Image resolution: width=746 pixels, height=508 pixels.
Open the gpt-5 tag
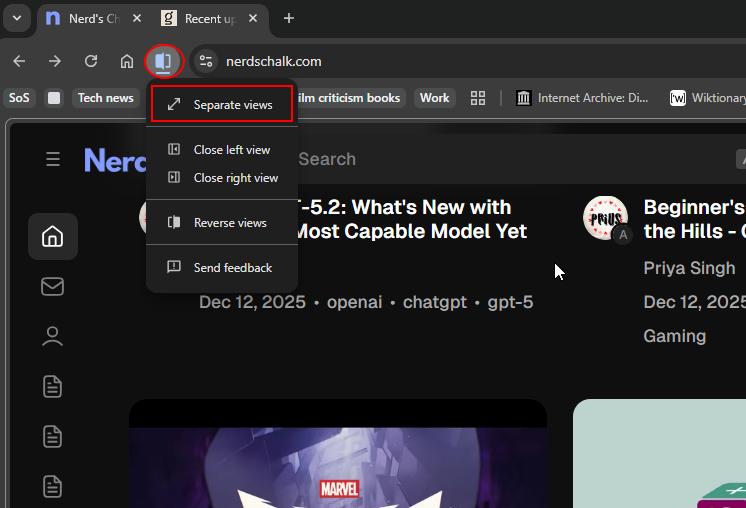[x=510, y=302]
